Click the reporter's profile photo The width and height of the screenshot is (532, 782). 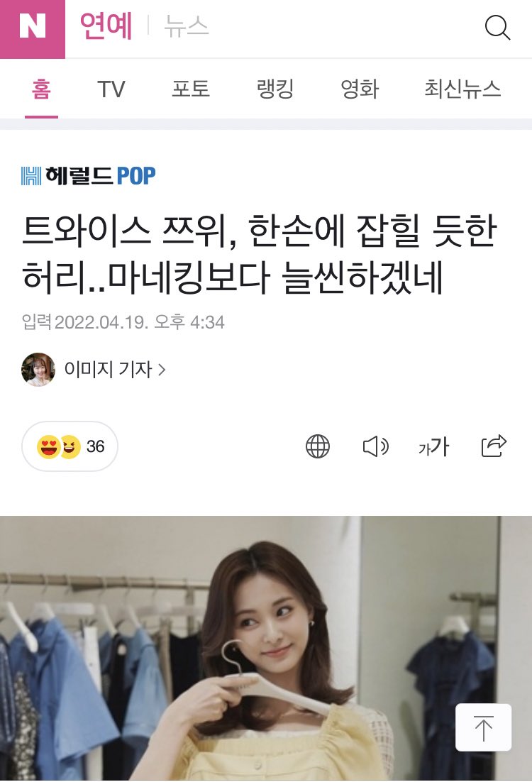click(38, 370)
